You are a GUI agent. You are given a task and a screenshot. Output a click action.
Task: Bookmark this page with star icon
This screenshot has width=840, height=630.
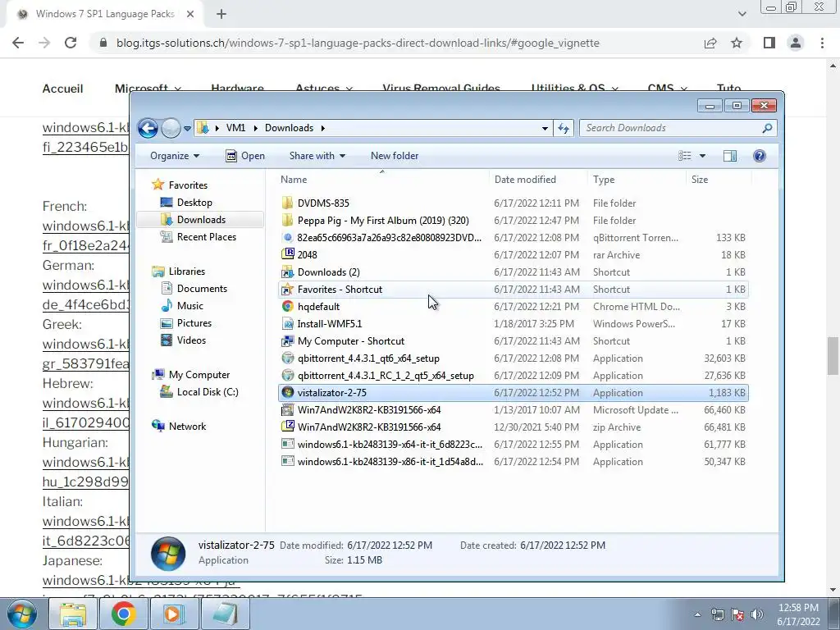pyautogui.click(x=737, y=43)
